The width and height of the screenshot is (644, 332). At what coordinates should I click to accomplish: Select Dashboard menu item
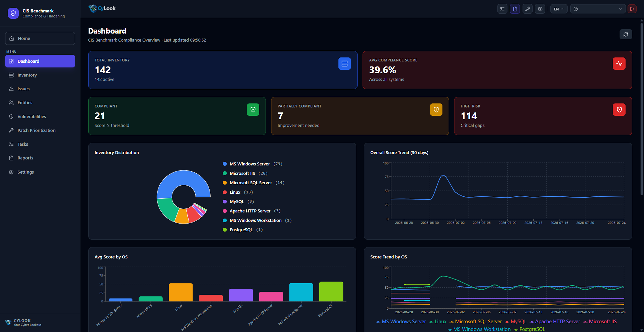(x=40, y=61)
